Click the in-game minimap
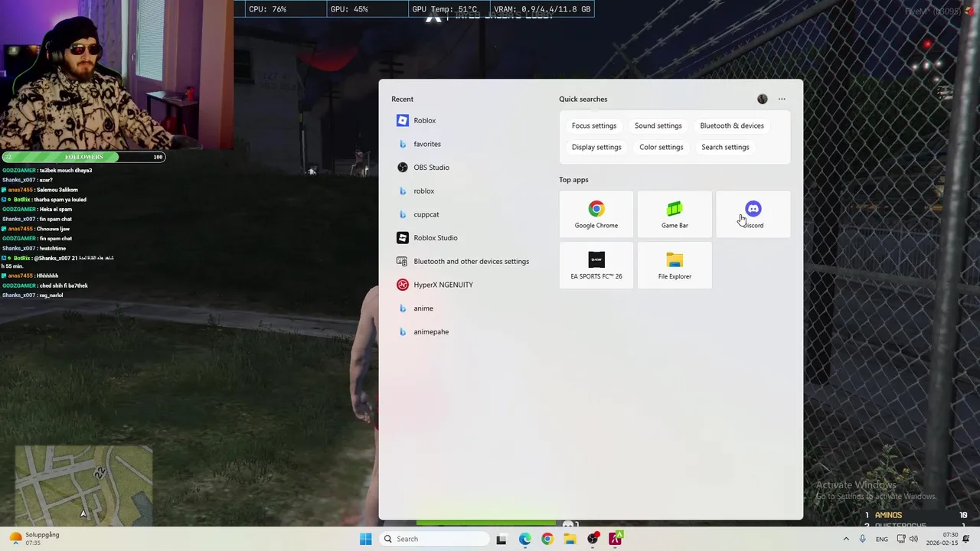 pyautogui.click(x=83, y=485)
